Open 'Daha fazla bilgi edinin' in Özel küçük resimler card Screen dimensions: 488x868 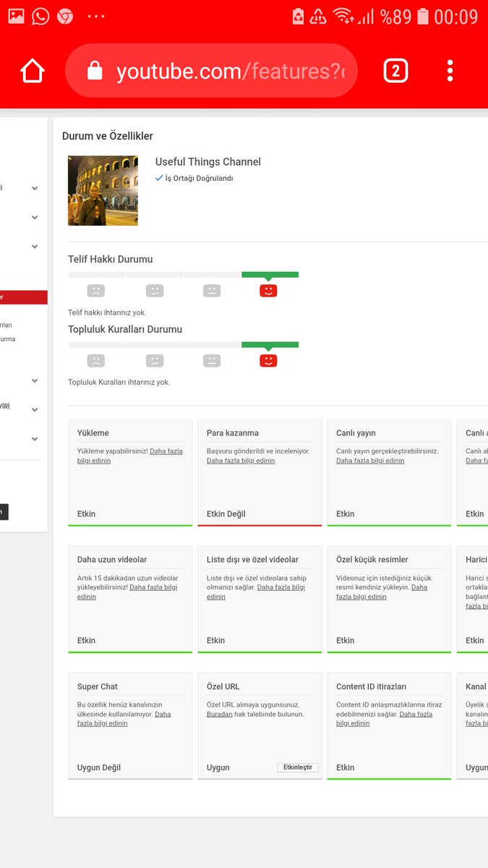(x=382, y=592)
